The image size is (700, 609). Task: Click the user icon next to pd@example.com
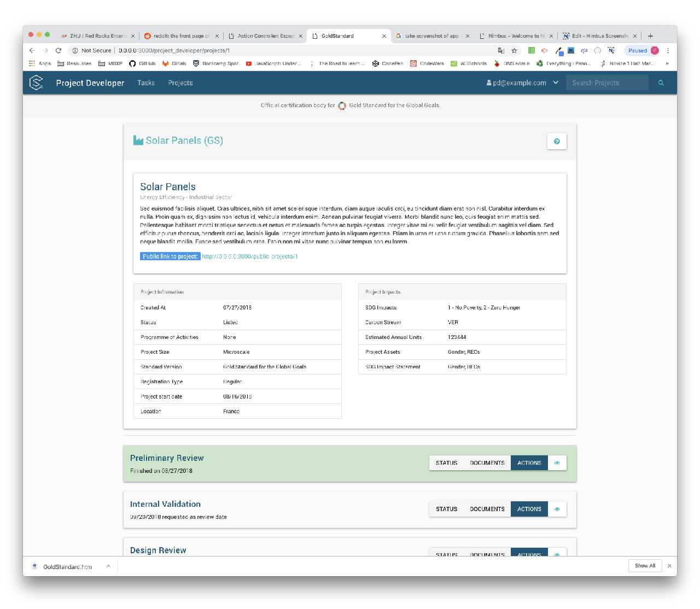pyautogui.click(x=489, y=83)
